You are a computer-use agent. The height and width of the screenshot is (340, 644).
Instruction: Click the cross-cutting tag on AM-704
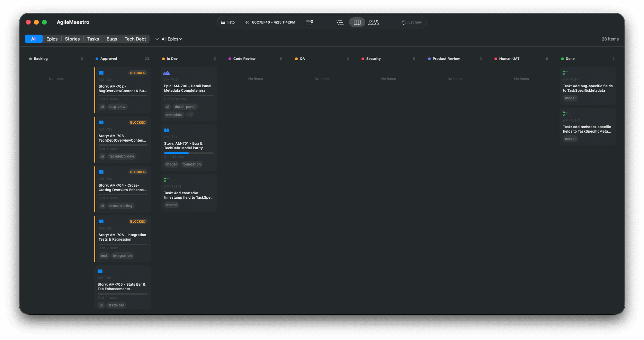point(121,206)
